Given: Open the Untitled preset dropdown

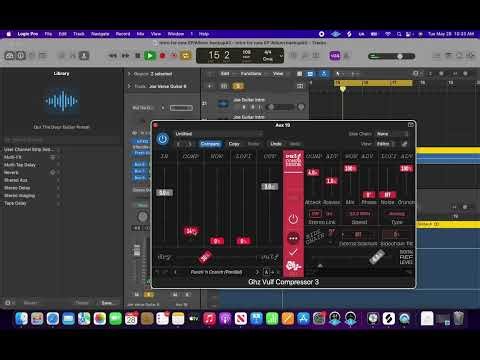Looking at the screenshot, I should [219, 134].
